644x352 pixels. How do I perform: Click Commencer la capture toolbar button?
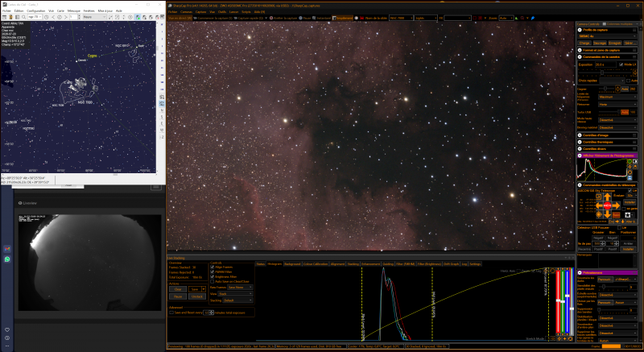click(x=213, y=18)
